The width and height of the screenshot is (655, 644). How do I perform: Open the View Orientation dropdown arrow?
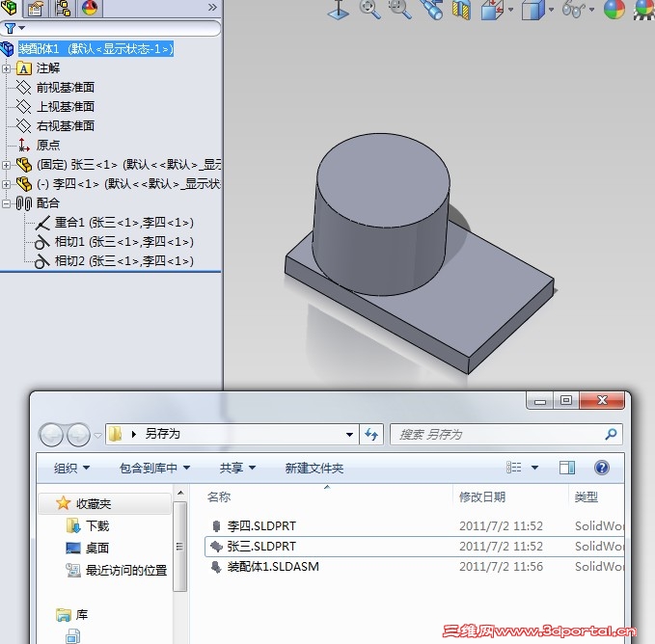(510, 10)
